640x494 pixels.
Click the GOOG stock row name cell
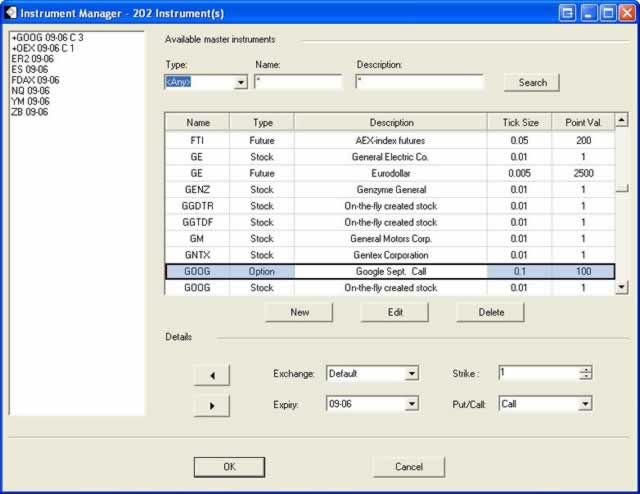(x=198, y=288)
